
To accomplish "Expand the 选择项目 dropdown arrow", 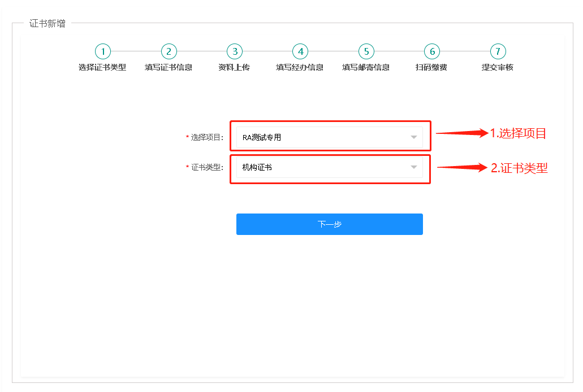I will [x=413, y=137].
